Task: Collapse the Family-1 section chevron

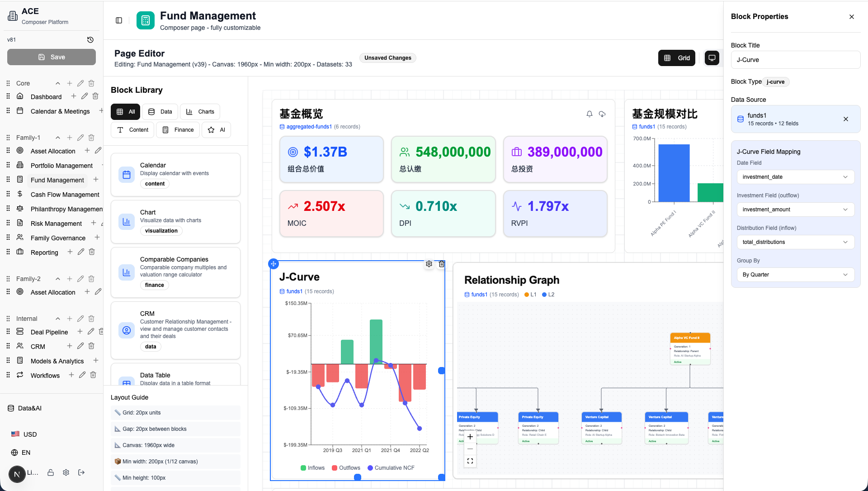Action: click(x=58, y=138)
